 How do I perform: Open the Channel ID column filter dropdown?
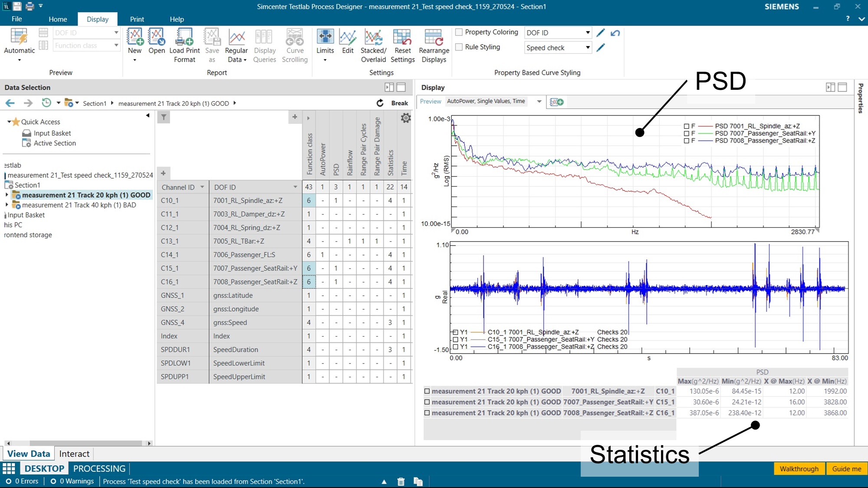(x=202, y=187)
